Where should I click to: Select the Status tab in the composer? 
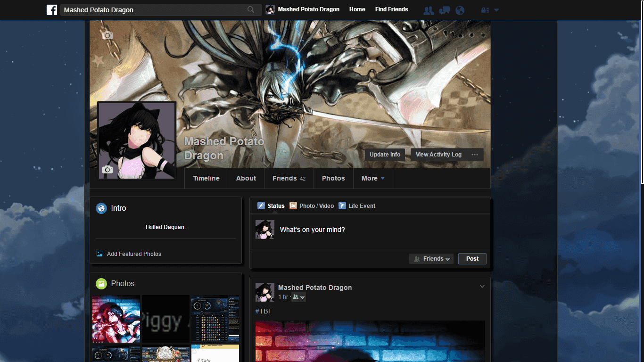(x=271, y=206)
